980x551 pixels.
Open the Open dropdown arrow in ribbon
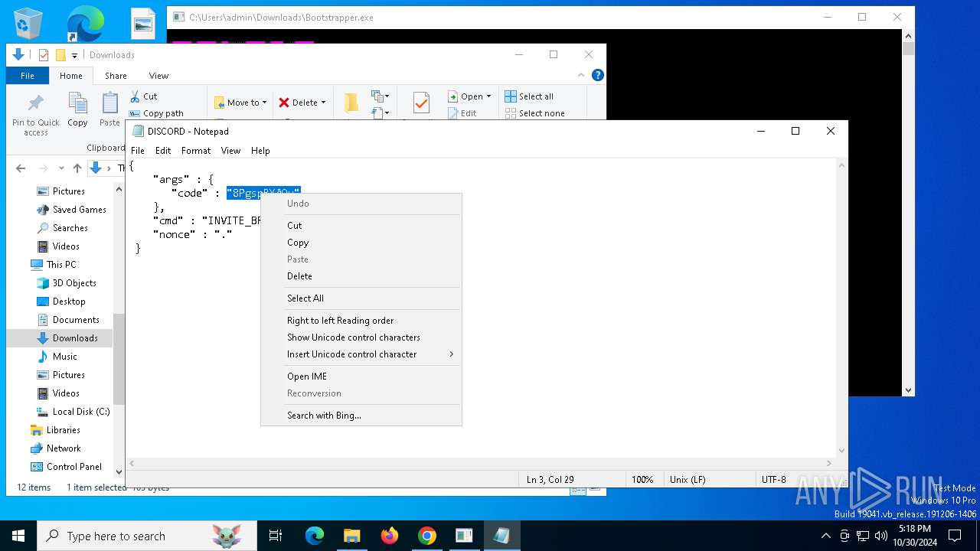[x=488, y=96]
